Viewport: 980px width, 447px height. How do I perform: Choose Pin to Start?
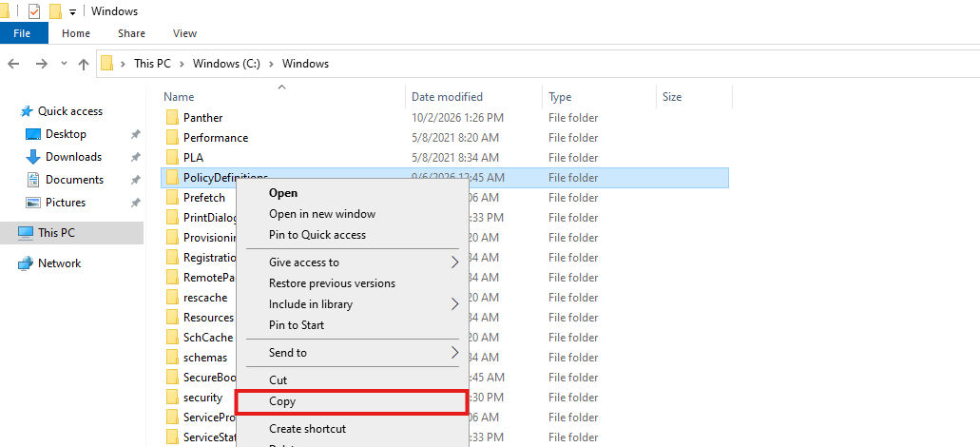coord(352,325)
